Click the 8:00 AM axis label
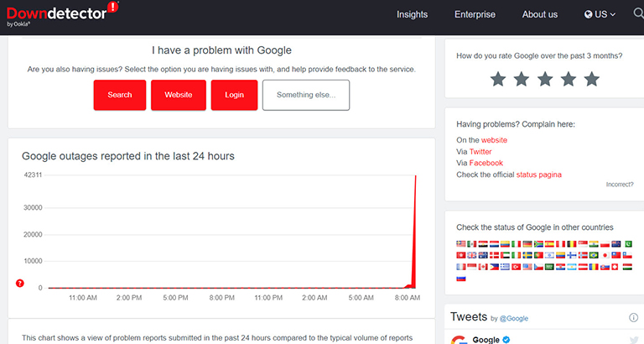 (x=408, y=298)
